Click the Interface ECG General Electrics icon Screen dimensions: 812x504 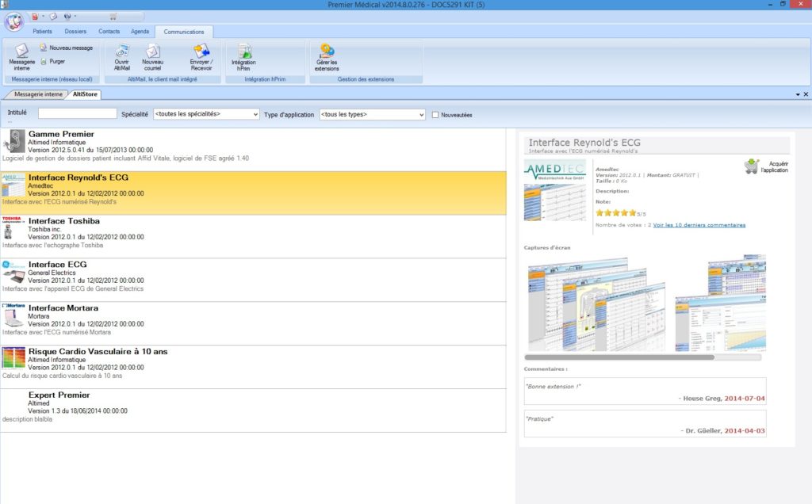click(x=13, y=272)
